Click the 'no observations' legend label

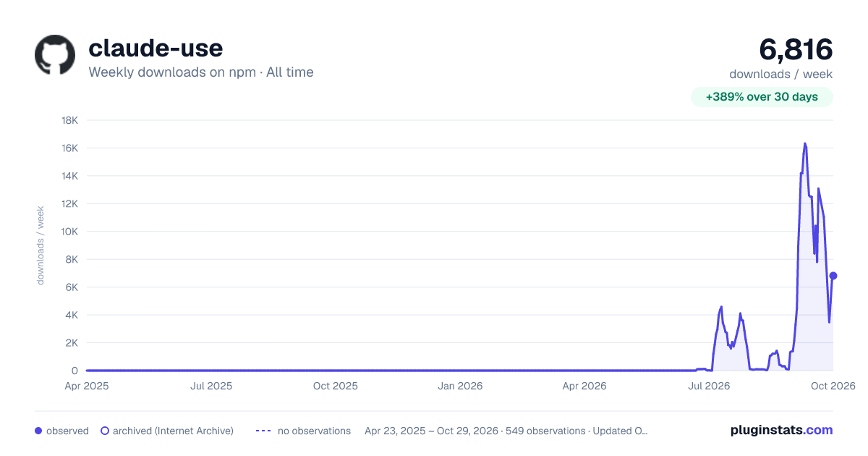tap(314, 431)
